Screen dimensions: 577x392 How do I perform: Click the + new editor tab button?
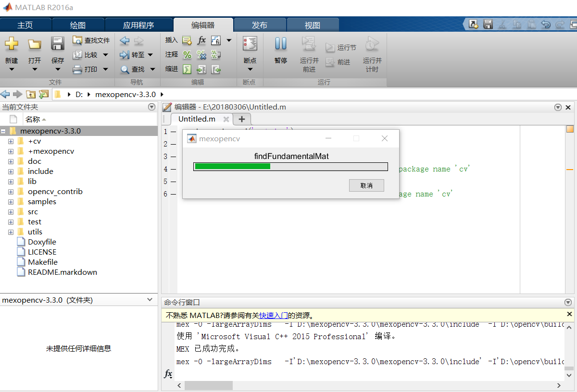point(241,119)
